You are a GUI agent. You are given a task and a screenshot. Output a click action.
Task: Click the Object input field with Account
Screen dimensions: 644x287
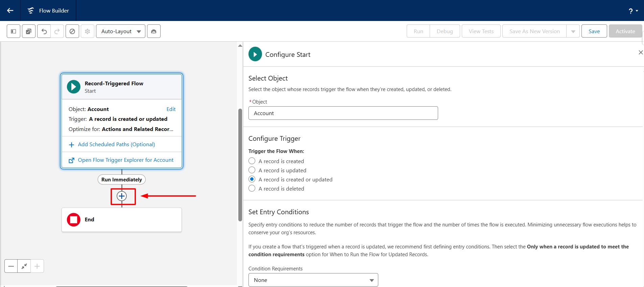[343, 113]
